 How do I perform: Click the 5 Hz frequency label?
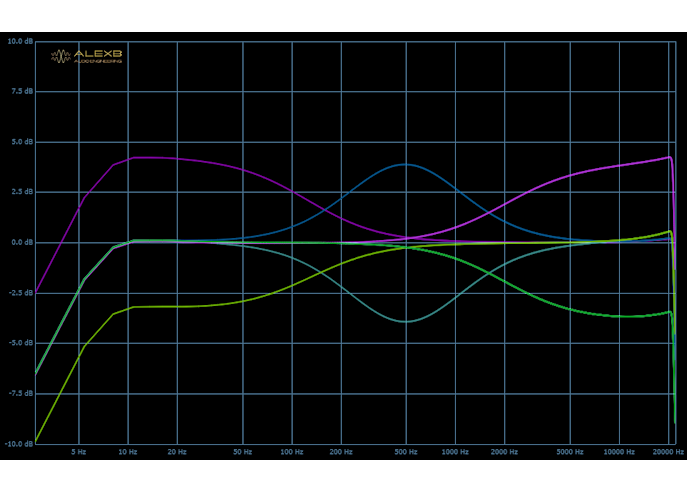[79, 452]
